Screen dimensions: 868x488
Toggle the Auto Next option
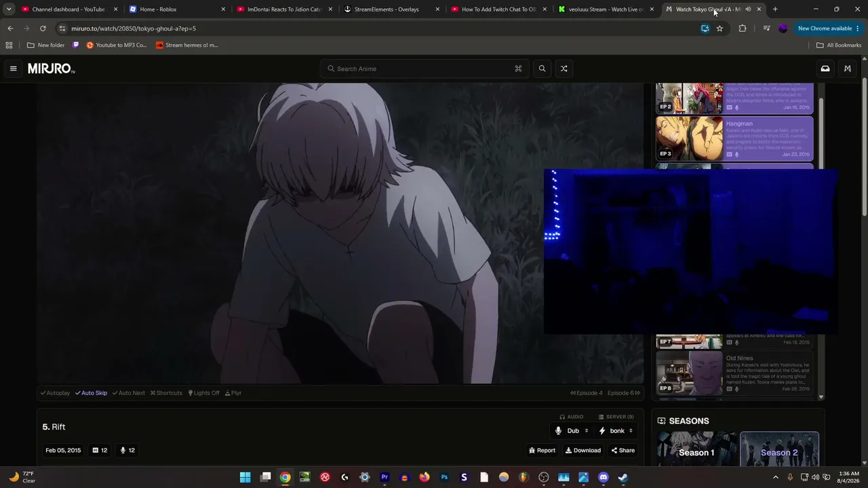click(x=129, y=393)
